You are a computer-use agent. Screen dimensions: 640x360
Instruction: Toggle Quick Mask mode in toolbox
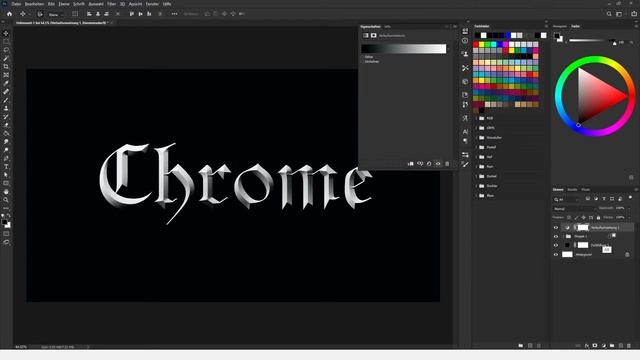[6, 234]
